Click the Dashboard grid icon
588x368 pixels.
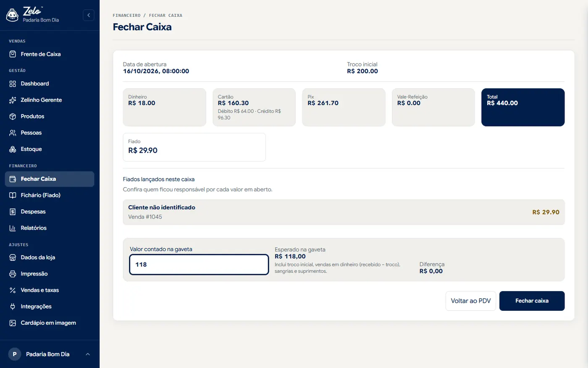[13, 84]
